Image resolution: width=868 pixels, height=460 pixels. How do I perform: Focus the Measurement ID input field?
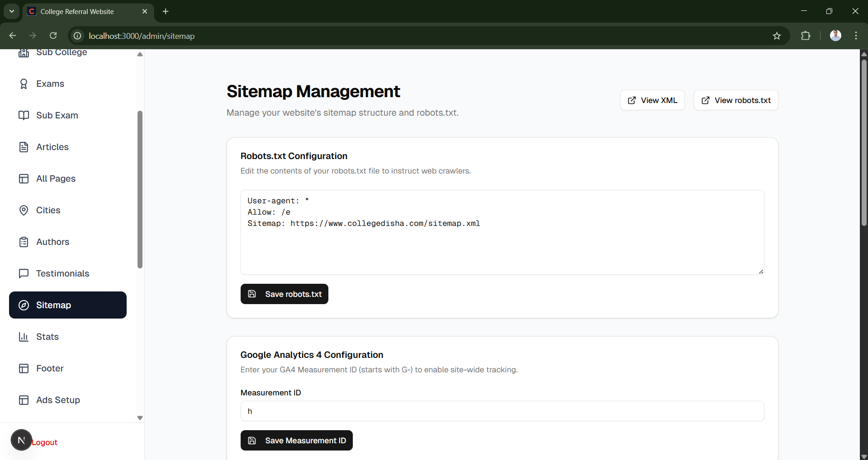[x=502, y=411]
